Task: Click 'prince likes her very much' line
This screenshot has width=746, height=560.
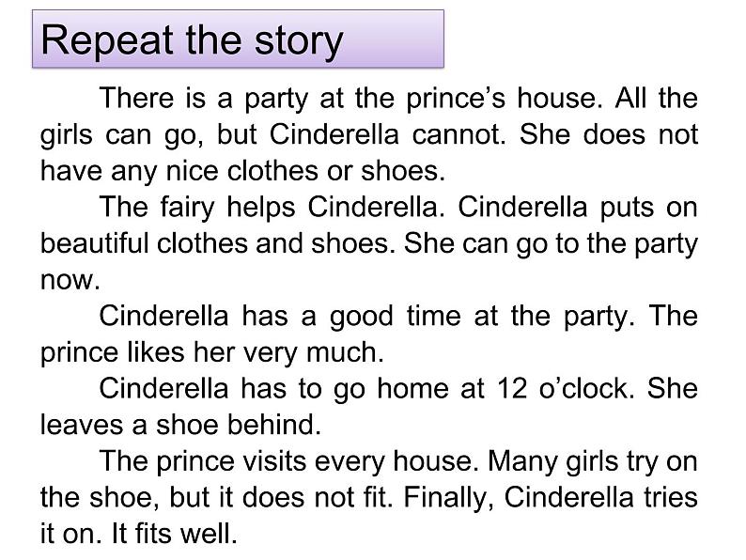Action: coord(212,352)
